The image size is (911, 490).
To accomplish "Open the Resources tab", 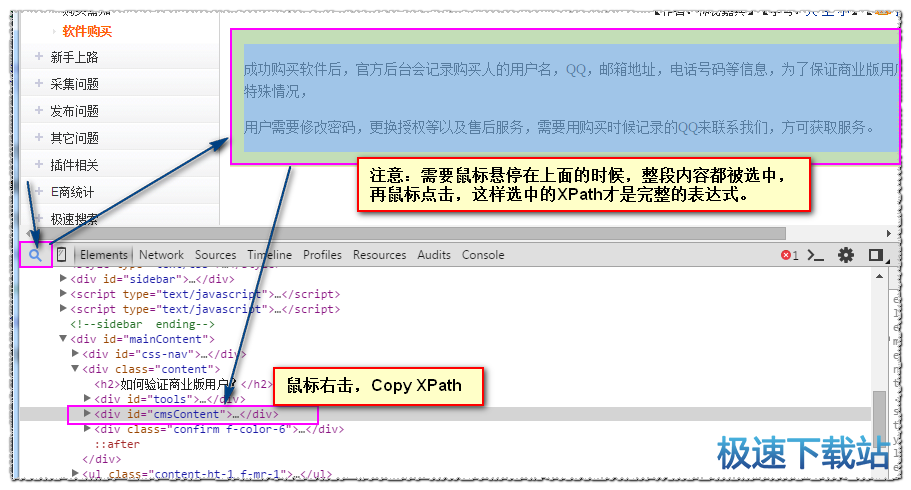I will coord(379,255).
